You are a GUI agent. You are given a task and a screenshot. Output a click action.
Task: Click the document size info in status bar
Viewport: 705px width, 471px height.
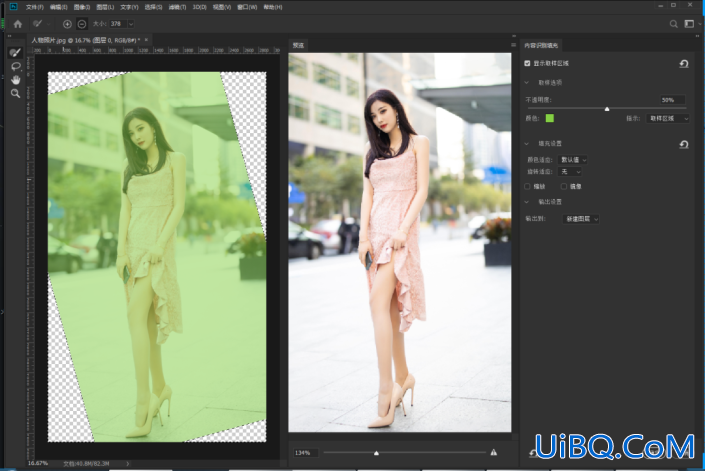click(86, 463)
